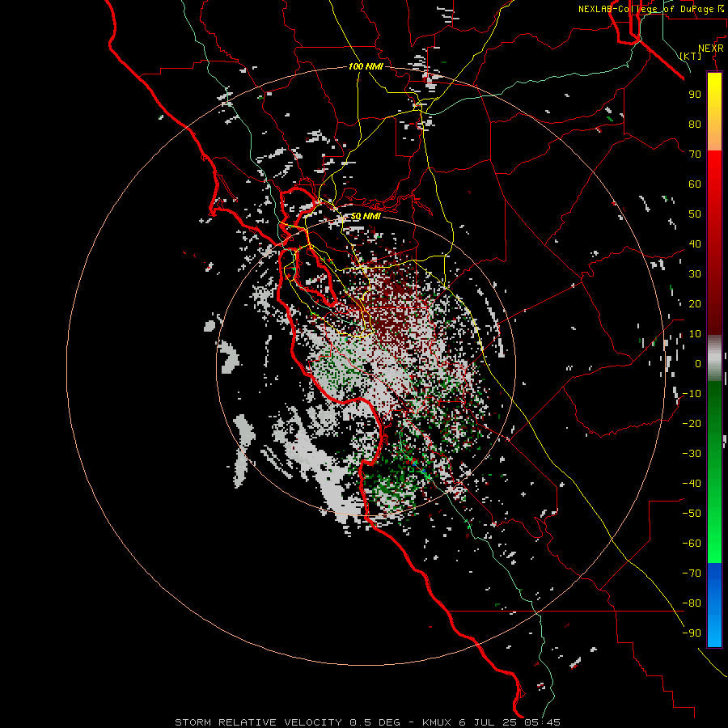Click the positive 40 scale label
728x728 pixels.
(695, 244)
